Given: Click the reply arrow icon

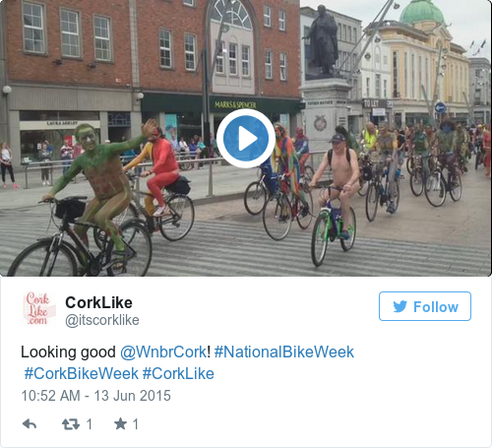Looking at the screenshot, I should click(30, 424).
